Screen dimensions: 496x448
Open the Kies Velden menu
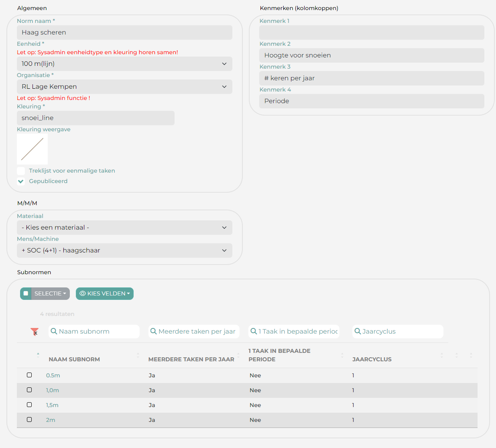pos(105,293)
